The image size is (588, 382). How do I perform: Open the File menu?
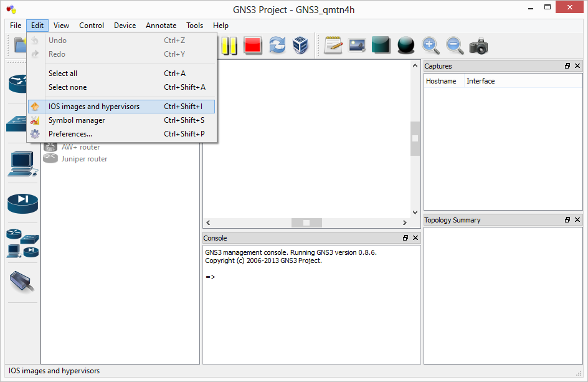(16, 25)
